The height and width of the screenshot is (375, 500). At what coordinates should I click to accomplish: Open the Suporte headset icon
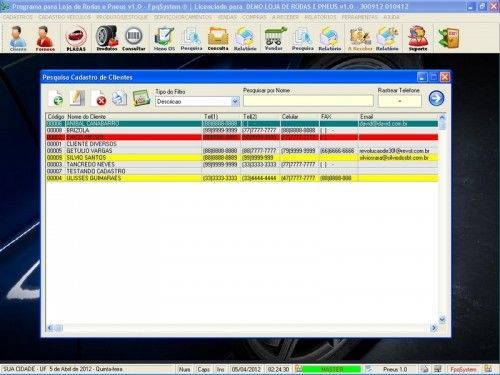(x=418, y=38)
